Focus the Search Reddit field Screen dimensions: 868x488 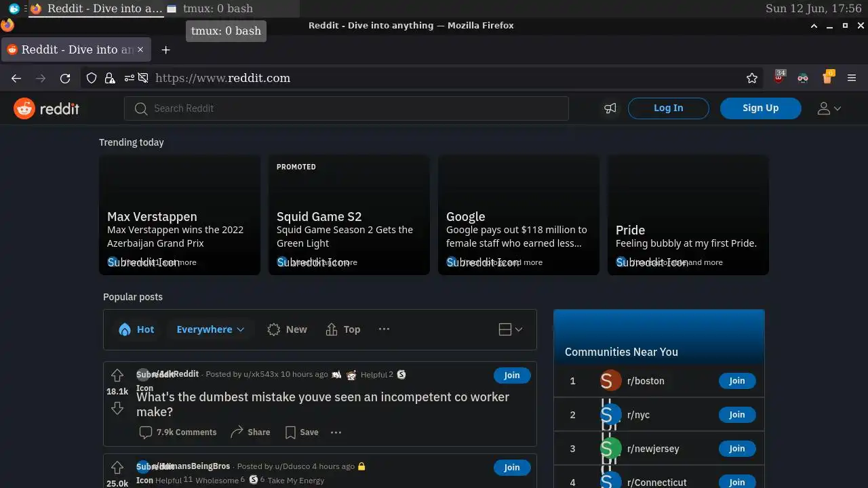[x=346, y=108]
